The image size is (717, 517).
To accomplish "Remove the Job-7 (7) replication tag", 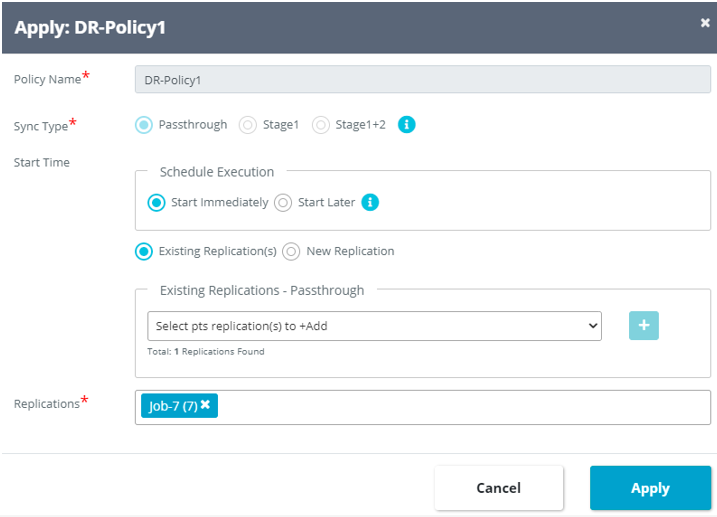I will pos(205,405).
